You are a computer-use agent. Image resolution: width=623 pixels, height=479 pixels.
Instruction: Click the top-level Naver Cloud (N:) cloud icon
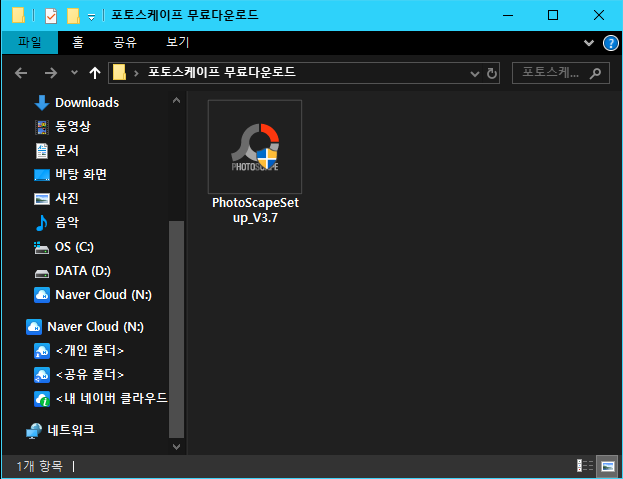(x=34, y=327)
